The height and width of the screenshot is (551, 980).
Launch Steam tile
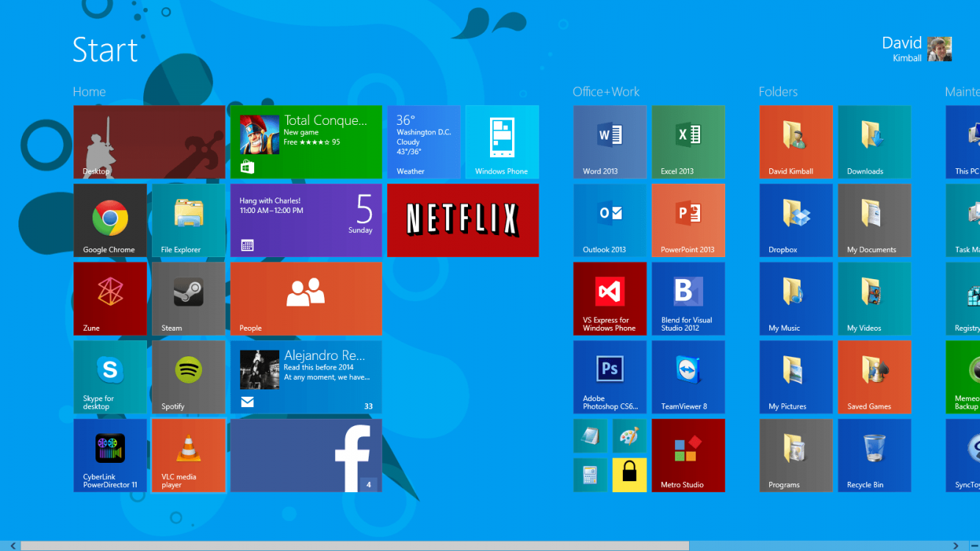[x=189, y=299]
